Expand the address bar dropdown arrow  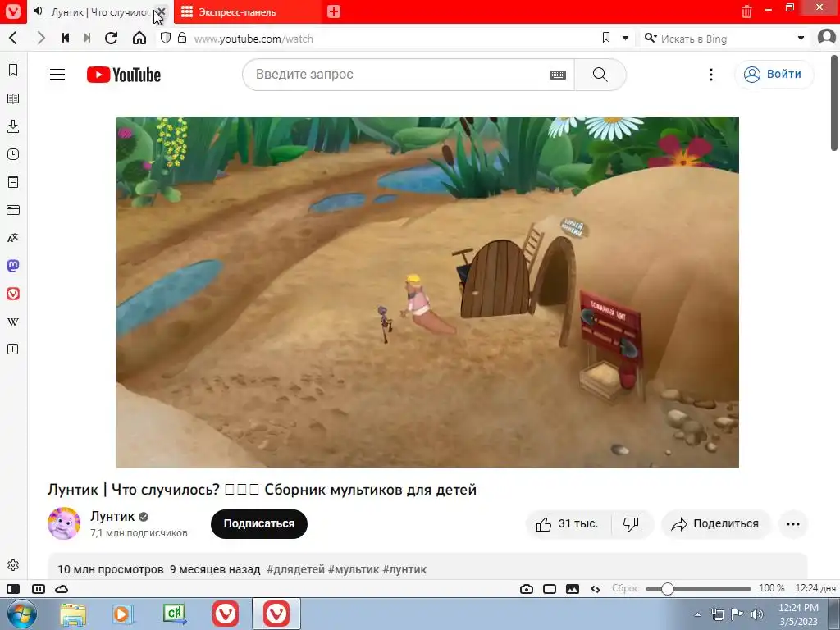[x=625, y=38]
